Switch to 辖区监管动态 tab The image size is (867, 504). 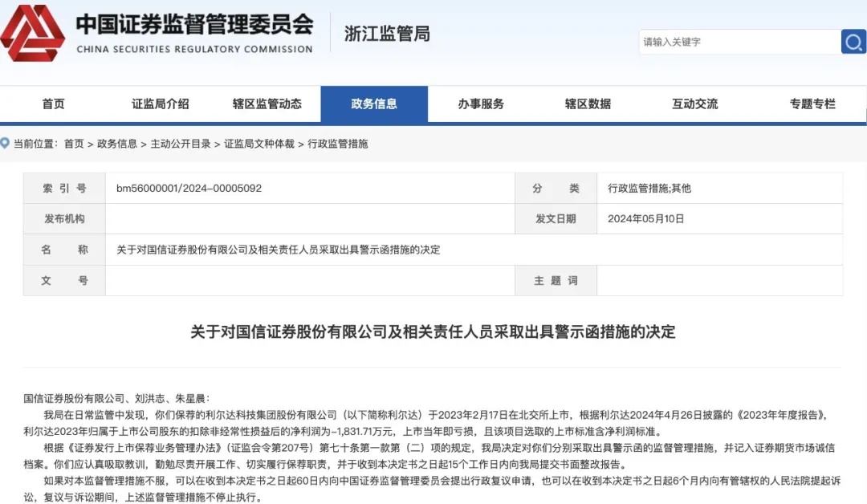pos(267,104)
